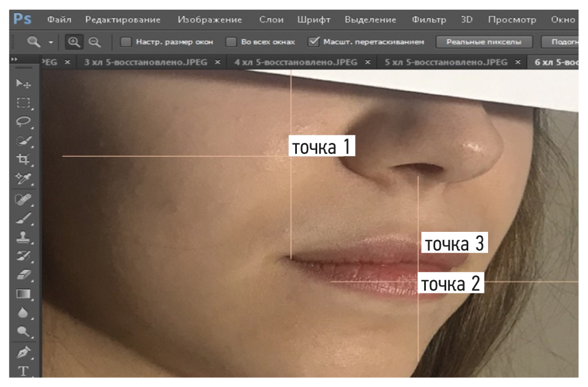Select the Pen tool
Image resolution: width=588 pixels, height=387 pixels.
(x=23, y=353)
